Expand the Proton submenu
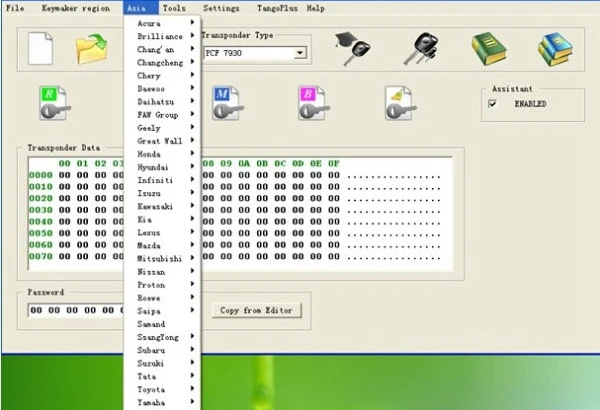This screenshot has width=600, height=410. (x=162, y=285)
